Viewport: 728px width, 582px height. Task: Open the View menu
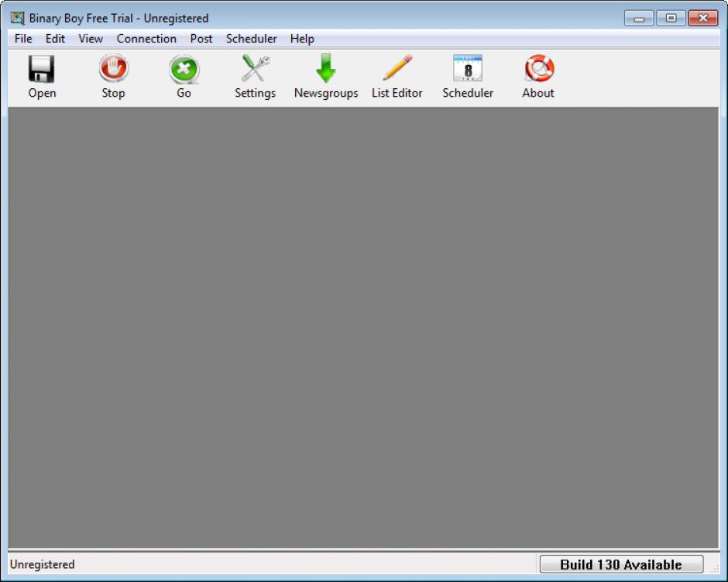[91, 39]
